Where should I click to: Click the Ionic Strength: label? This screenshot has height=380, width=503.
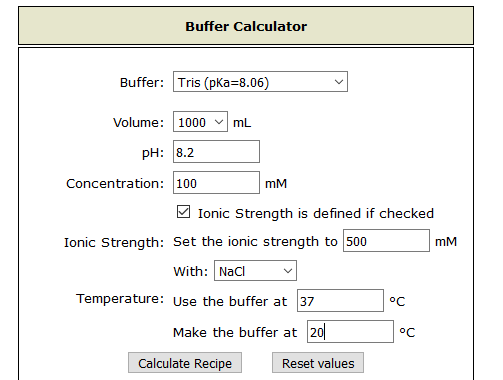click(114, 242)
